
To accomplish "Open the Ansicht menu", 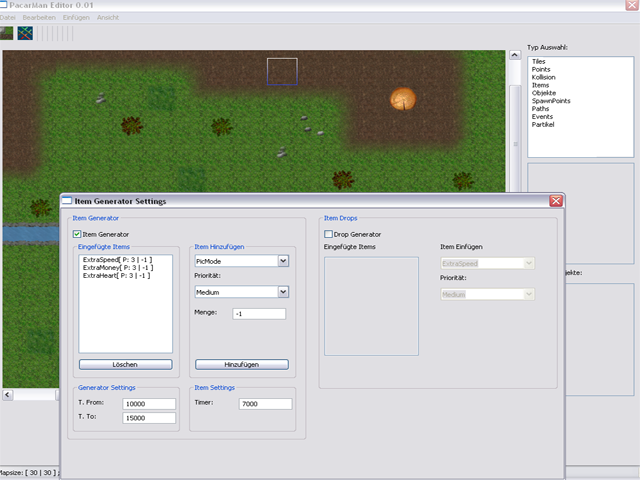I will click(108, 18).
